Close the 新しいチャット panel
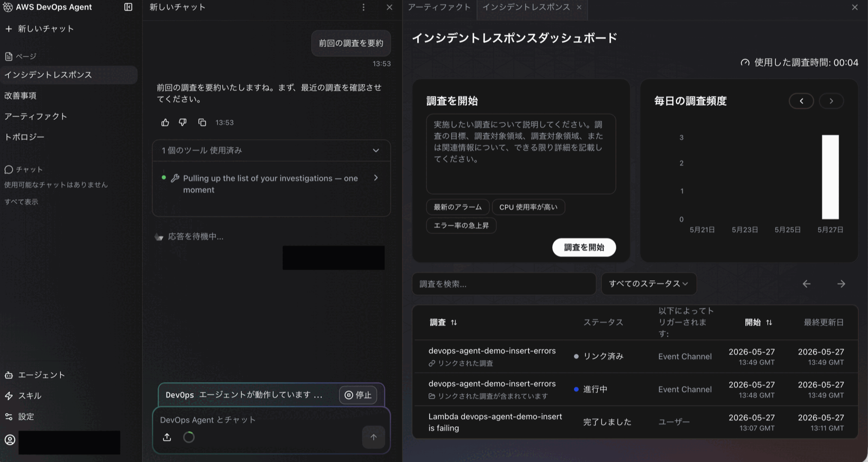This screenshot has height=462, width=868. click(390, 7)
